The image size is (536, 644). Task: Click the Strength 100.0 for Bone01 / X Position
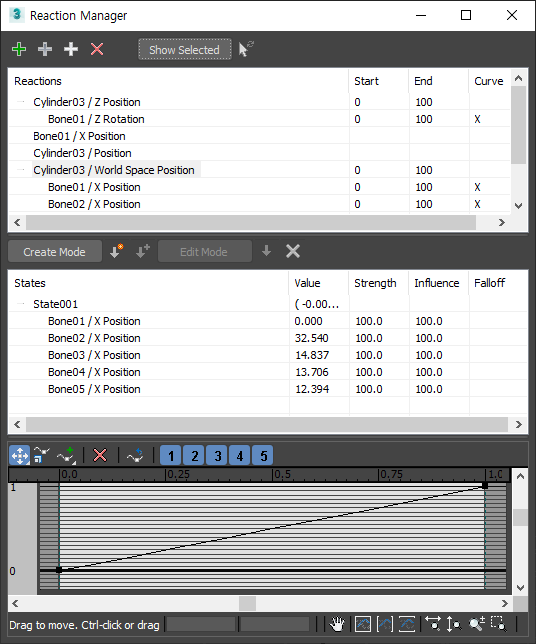click(368, 321)
